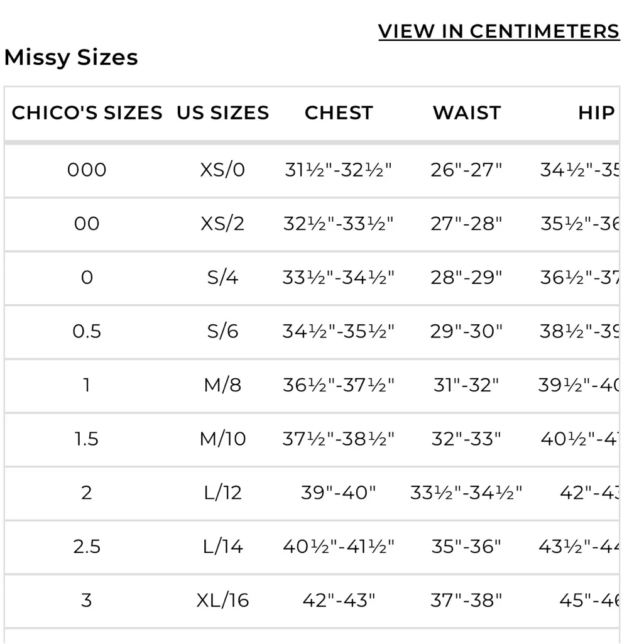Select the XS/2 US size cell
This screenshot has height=644, width=644.
point(222,224)
